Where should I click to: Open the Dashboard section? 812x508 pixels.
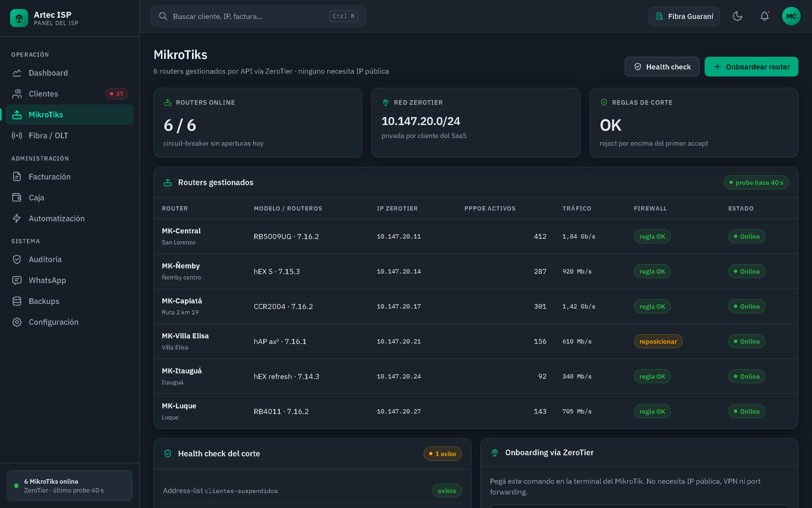tap(70, 73)
